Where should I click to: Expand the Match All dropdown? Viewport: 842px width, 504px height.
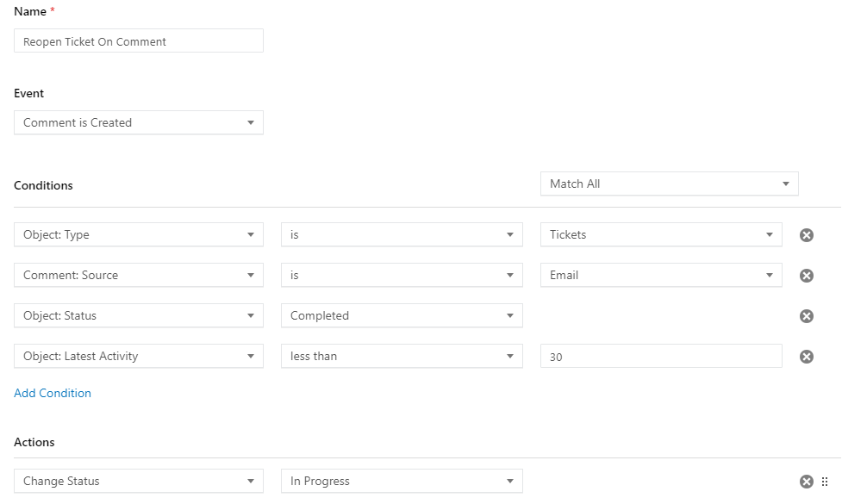click(x=669, y=184)
